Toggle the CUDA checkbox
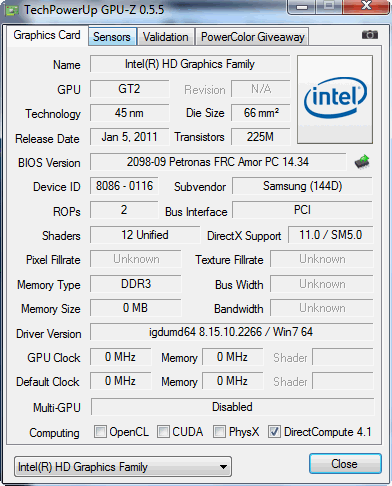The height and width of the screenshot is (486, 392). pyautogui.click(x=163, y=431)
